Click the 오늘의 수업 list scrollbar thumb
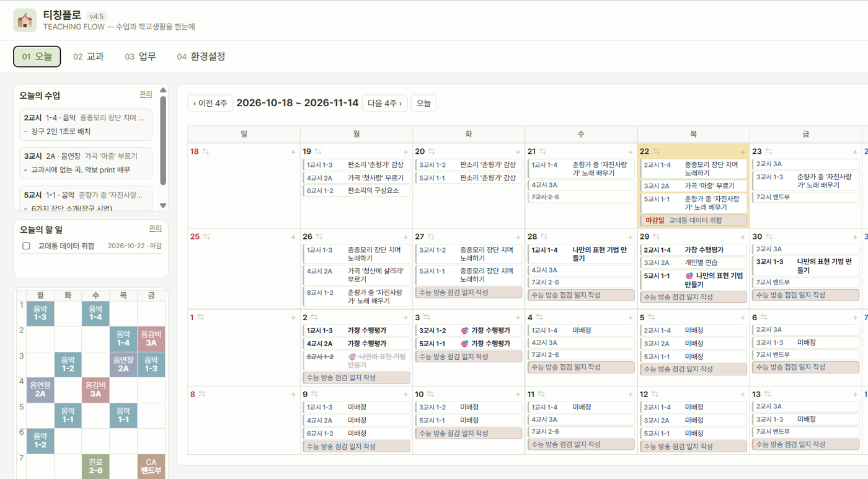 163,140
